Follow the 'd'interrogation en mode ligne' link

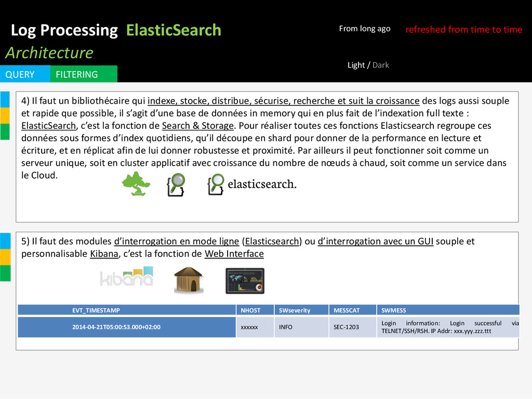click(x=177, y=241)
